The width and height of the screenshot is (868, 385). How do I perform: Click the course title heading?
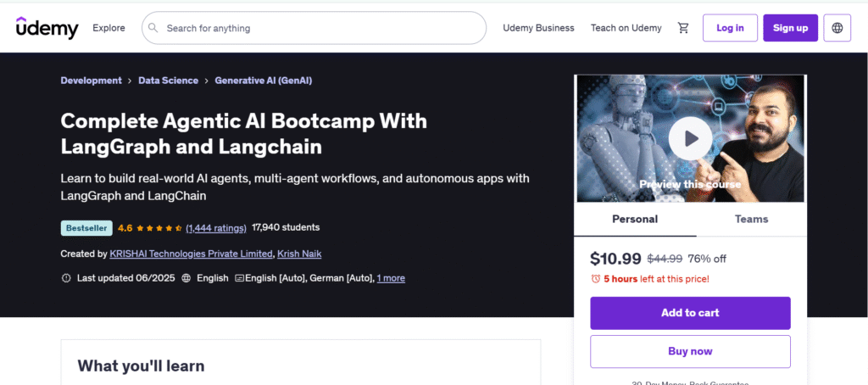(x=243, y=133)
